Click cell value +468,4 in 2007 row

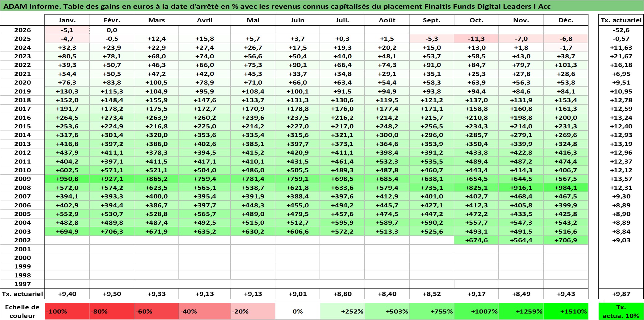click(x=521, y=196)
